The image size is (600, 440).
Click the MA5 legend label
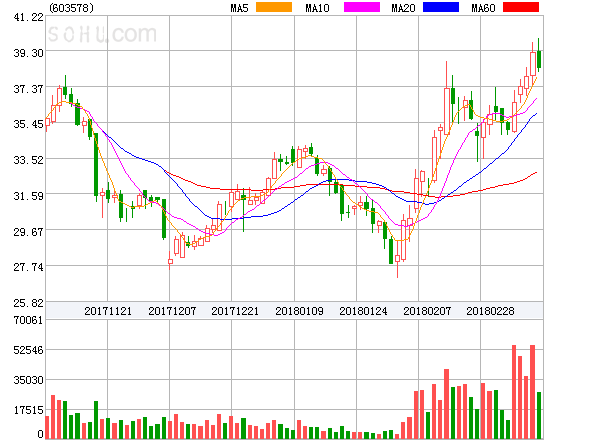coord(239,8)
